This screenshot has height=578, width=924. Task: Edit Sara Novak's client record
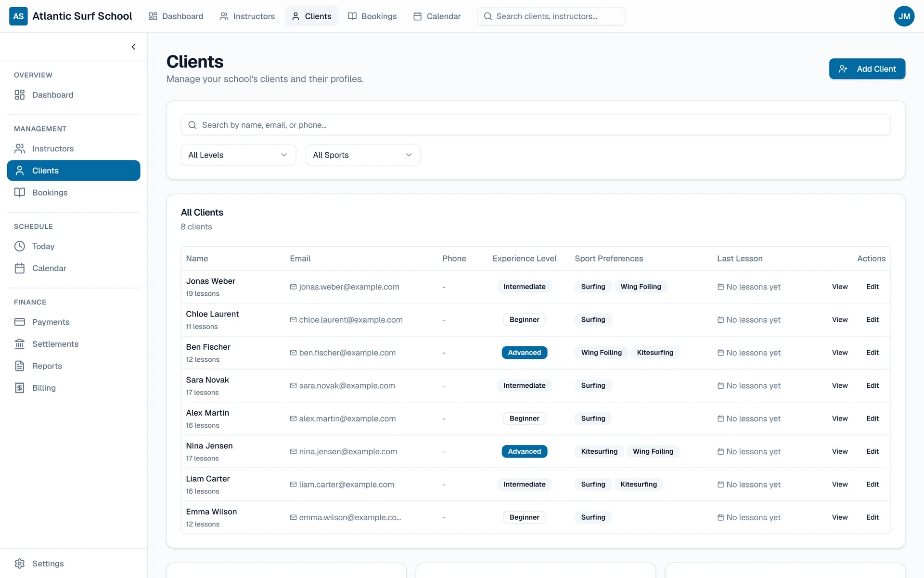tap(872, 385)
